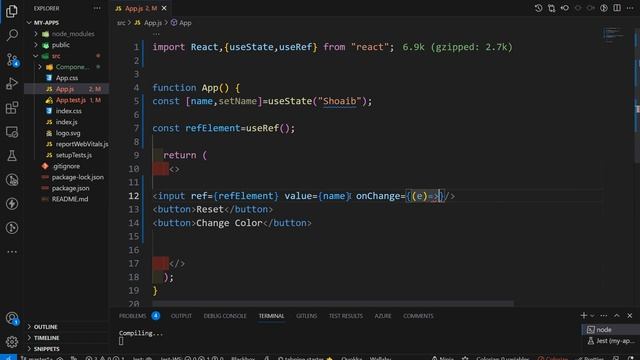Open reportWebVitals.js in the explorer
Image resolution: width=640 pixels, height=360 pixels.
pos(67,144)
